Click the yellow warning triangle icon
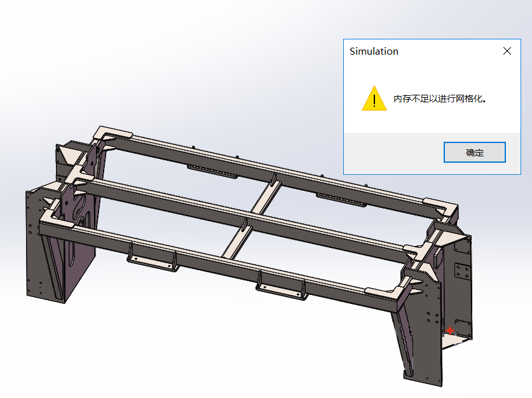This screenshot has height=398, width=532. point(374,99)
